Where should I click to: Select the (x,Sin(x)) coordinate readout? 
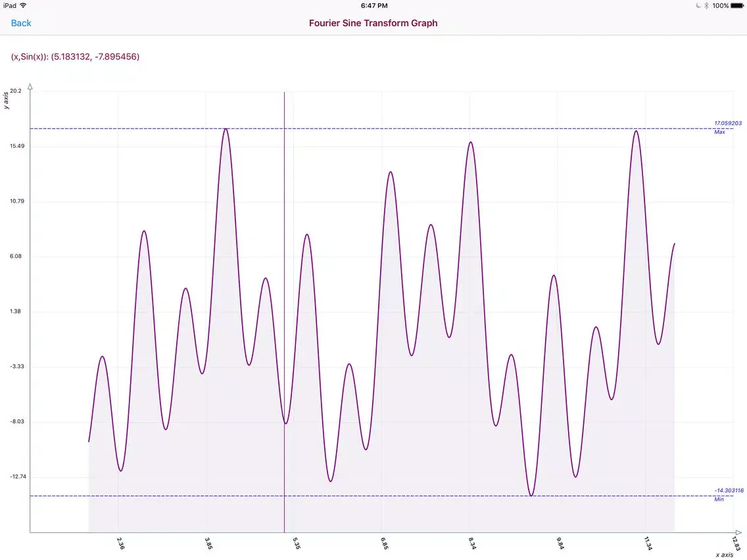[75, 57]
